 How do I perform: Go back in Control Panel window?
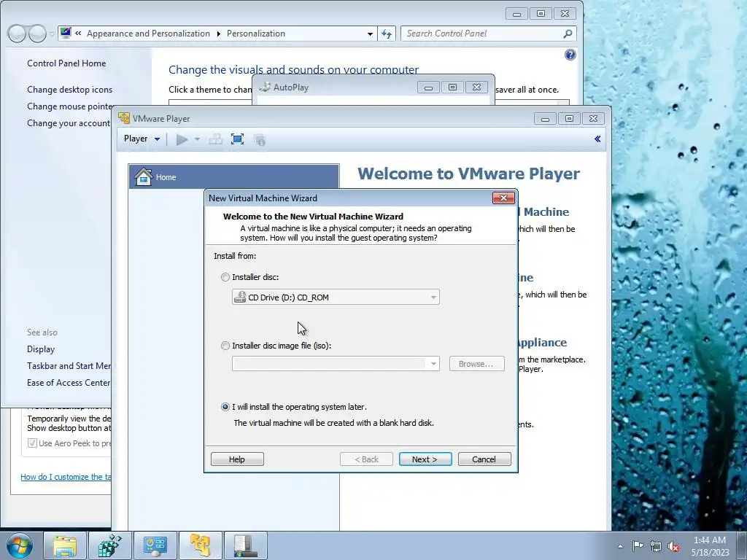pos(17,34)
